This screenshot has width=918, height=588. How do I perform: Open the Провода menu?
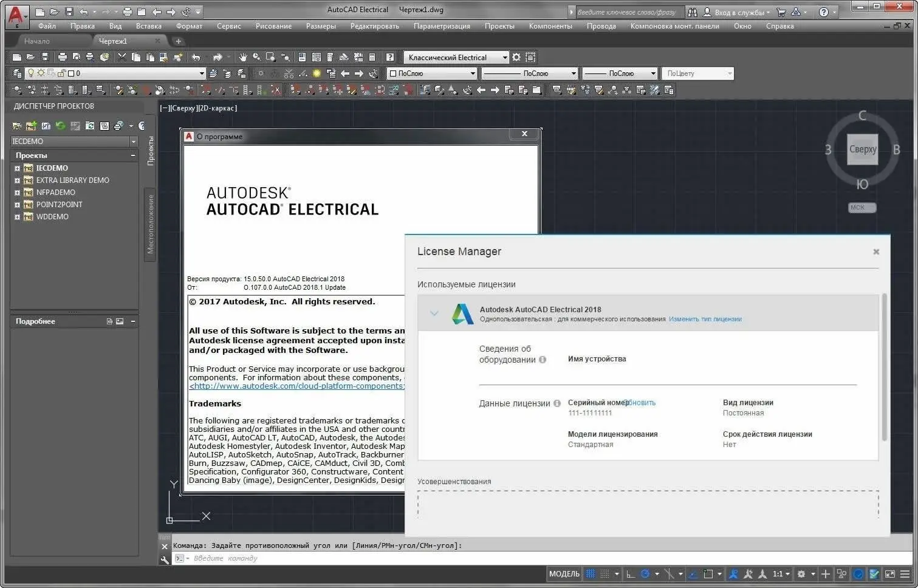tap(601, 26)
